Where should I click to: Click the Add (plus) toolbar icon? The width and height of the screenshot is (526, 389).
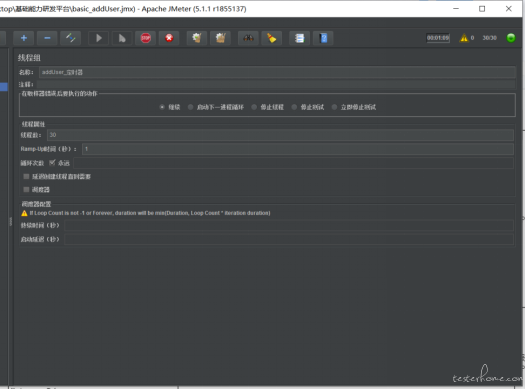point(23,38)
